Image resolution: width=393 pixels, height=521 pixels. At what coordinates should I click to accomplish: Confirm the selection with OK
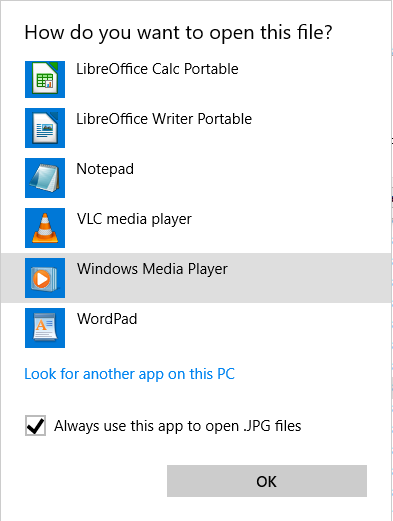pyautogui.click(x=267, y=481)
